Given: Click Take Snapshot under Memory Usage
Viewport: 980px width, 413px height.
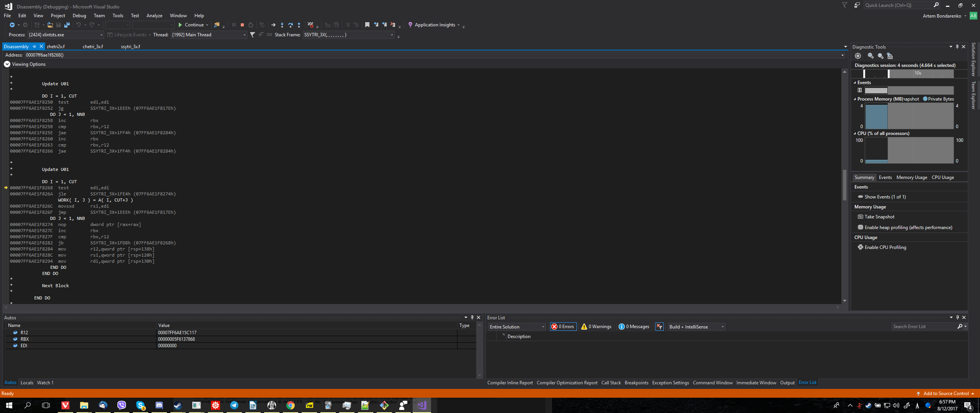Looking at the screenshot, I should coord(879,216).
